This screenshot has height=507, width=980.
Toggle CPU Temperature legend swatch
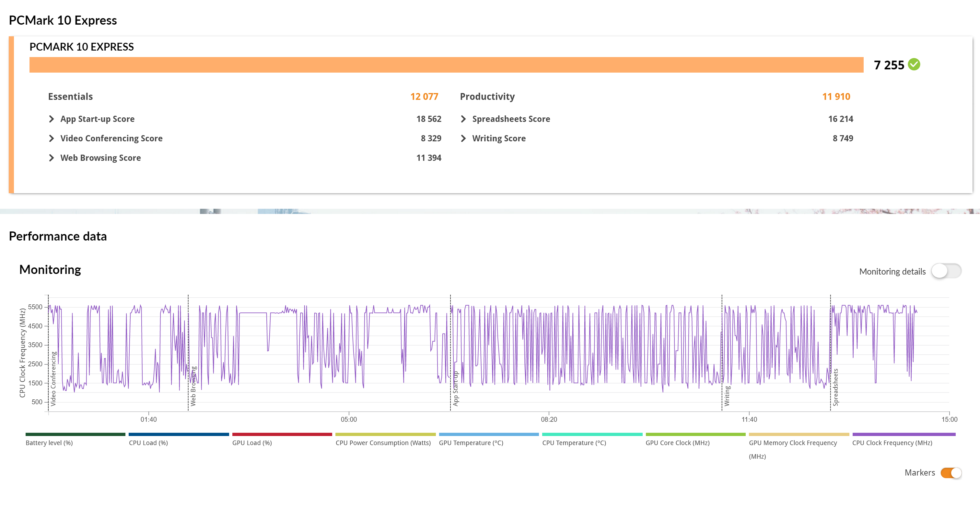tap(592, 434)
